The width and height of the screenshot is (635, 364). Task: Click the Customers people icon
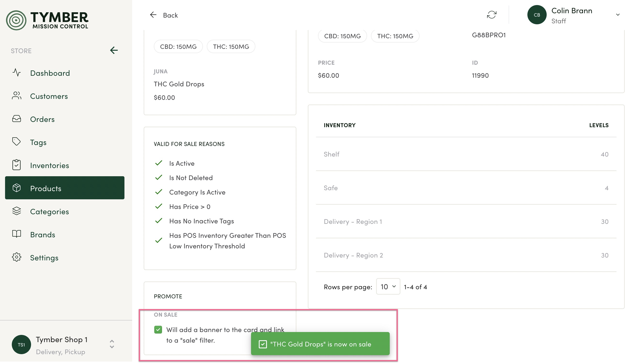pyautogui.click(x=17, y=96)
